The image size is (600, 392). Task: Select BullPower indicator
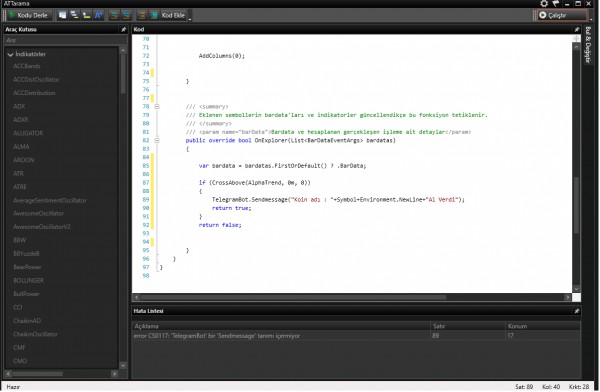coord(26,294)
